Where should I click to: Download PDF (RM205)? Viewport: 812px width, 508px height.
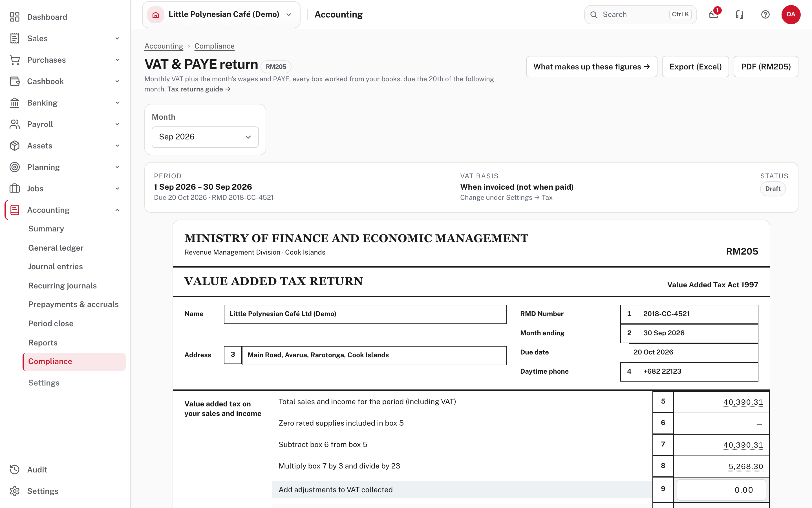766,67
